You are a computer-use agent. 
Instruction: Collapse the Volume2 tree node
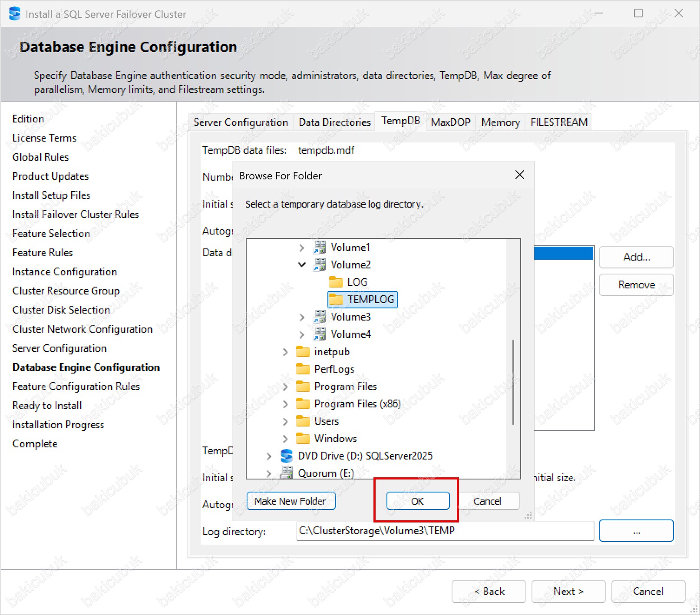point(302,265)
